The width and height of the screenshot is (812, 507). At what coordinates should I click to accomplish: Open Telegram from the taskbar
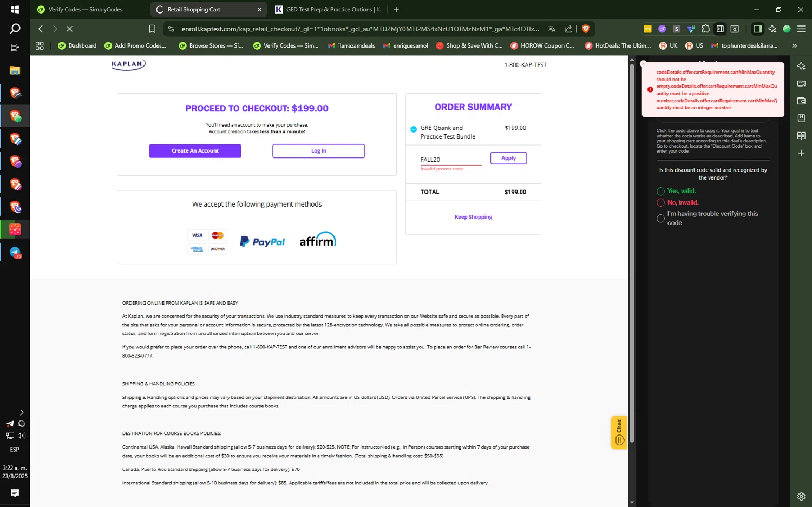coord(15,253)
